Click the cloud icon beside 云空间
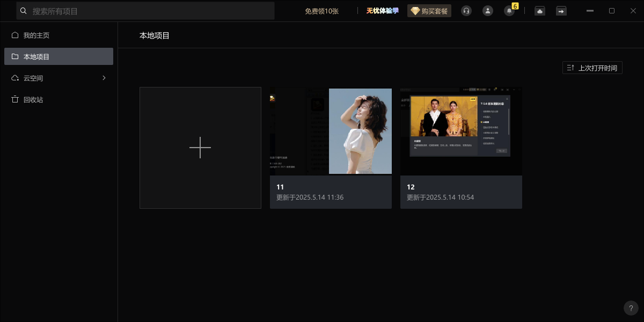Image resolution: width=644 pixels, height=322 pixels. 15,78
